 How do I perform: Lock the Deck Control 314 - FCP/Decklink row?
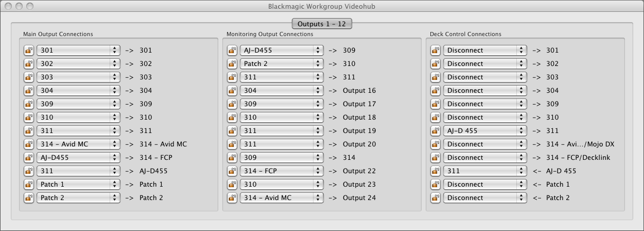coord(436,158)
